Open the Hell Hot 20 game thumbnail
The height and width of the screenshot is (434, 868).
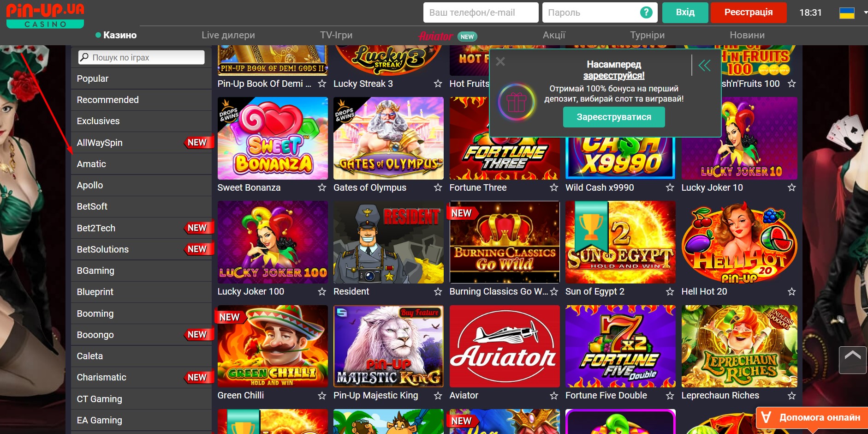point(739,242)
